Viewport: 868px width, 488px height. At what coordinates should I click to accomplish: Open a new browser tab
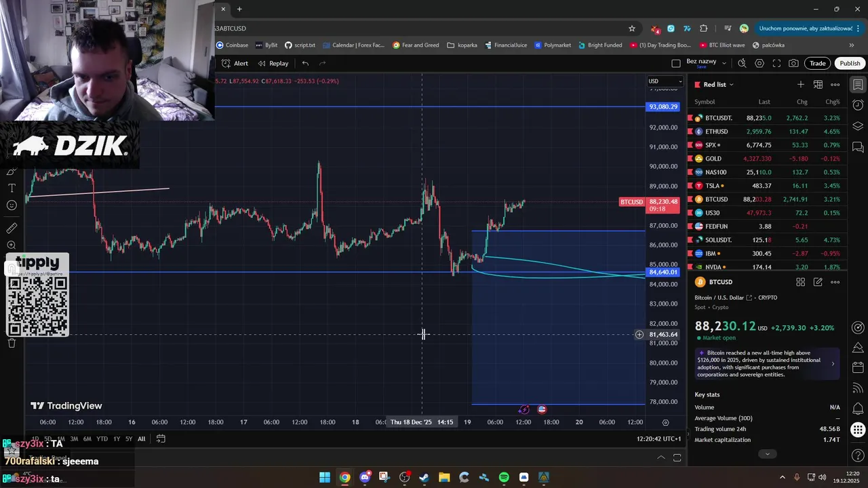click(x=239, y=9)
